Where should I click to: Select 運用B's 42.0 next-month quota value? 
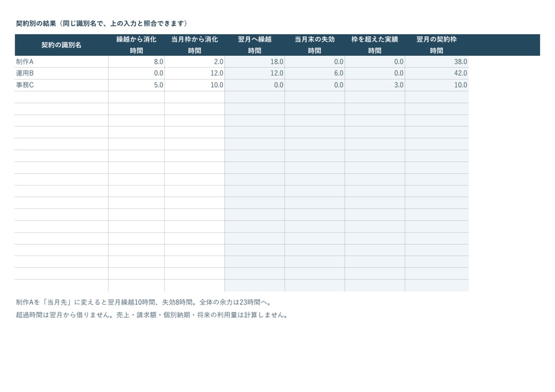point(437,73)
